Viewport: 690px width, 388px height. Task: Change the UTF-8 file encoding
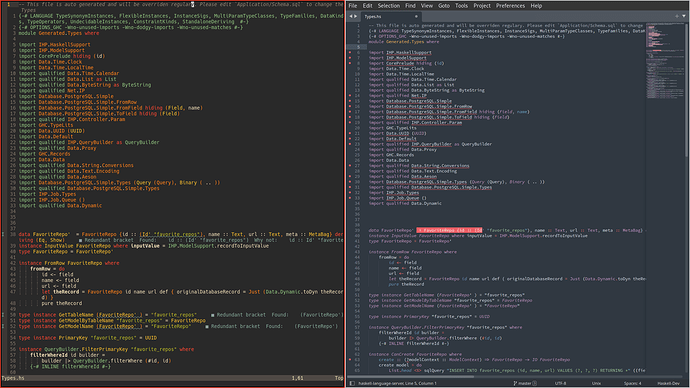click(560, 383)
